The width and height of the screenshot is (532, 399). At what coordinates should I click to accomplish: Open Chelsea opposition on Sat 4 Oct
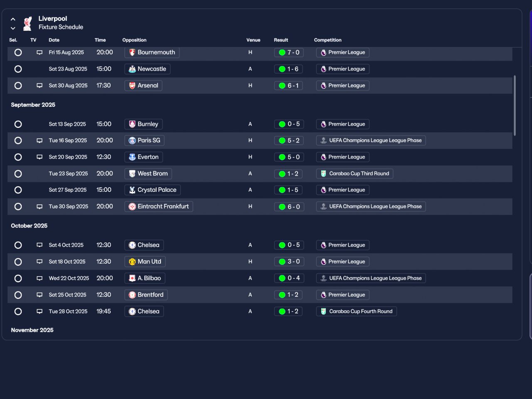click(144, 245)
